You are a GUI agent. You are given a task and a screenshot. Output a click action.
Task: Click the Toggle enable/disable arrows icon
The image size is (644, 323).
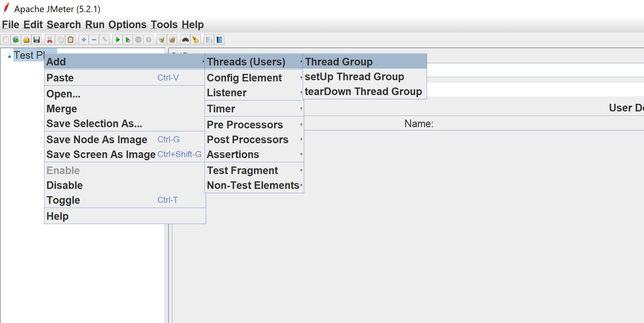104,40
